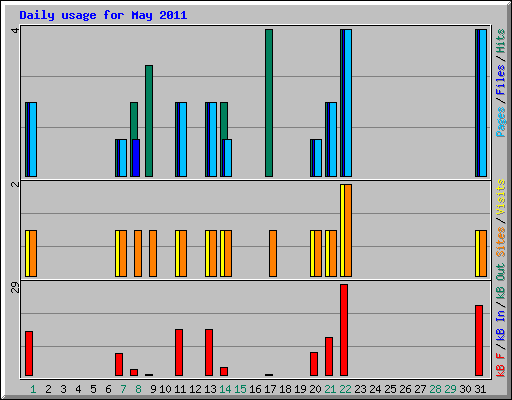Image resolution: width=512 pixels, height=400 pixels.
Task: Click the 'Daily usage for May 2011' title
Action: pyautogui.click(x=103, y=15)
